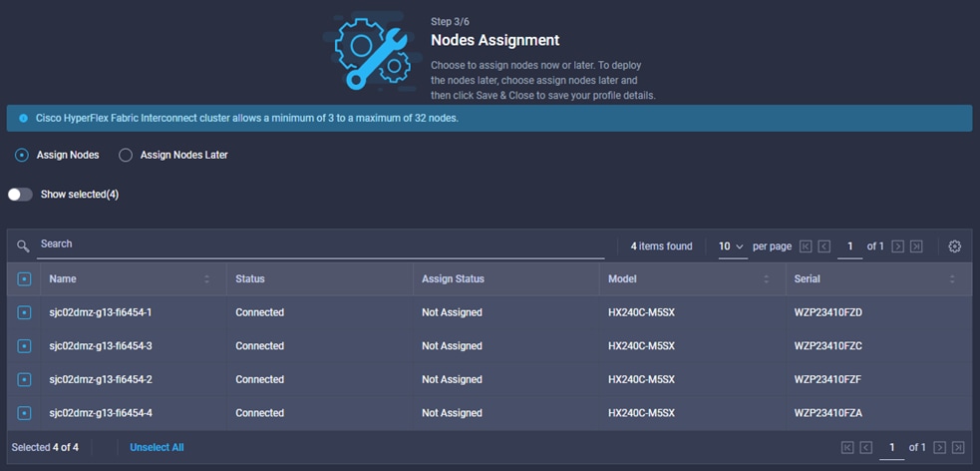
Task: Click the Nodes Assignment heading
Action: pyautogui.click(x=495, y=40)
